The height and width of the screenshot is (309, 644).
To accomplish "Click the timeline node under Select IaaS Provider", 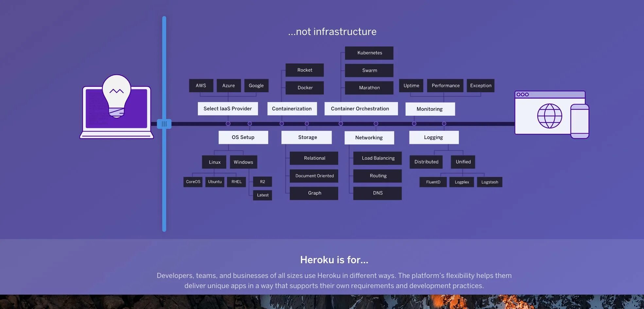I will pos(228,124).
